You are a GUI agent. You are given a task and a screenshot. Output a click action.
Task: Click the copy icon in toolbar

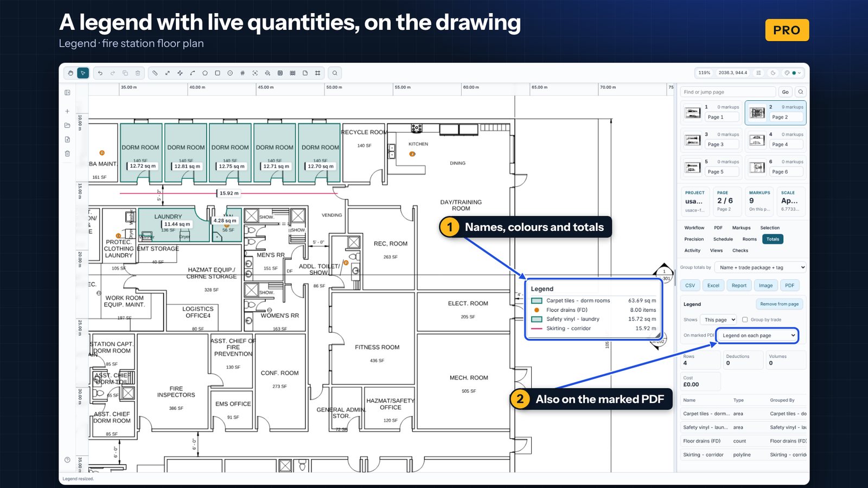click(125, 73)
